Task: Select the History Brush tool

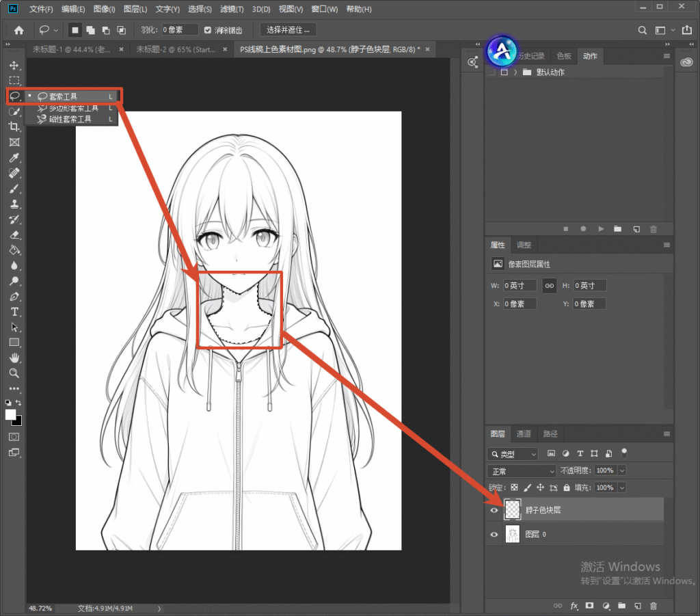Action: point(14,219)
